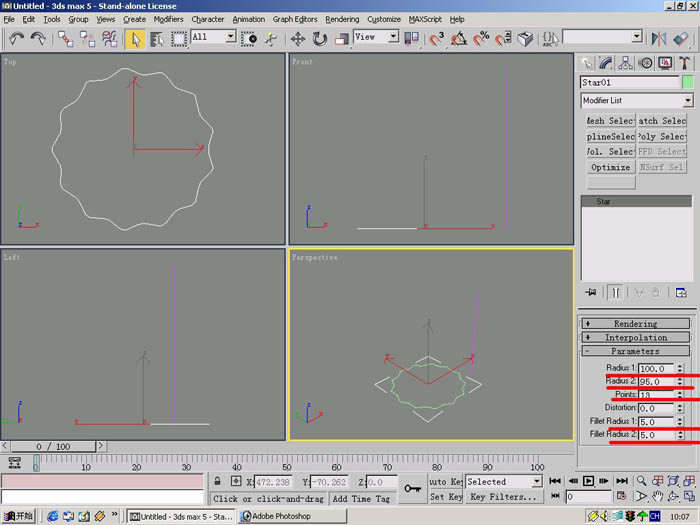Open the Modifiers menu
Screen dimensions: 700x525
click(x=168, y=19)
